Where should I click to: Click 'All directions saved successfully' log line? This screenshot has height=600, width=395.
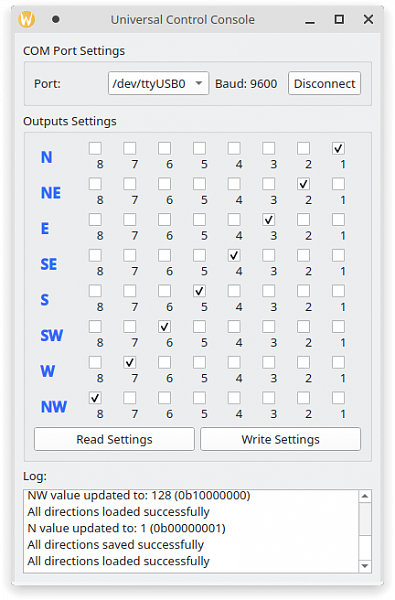115,545
